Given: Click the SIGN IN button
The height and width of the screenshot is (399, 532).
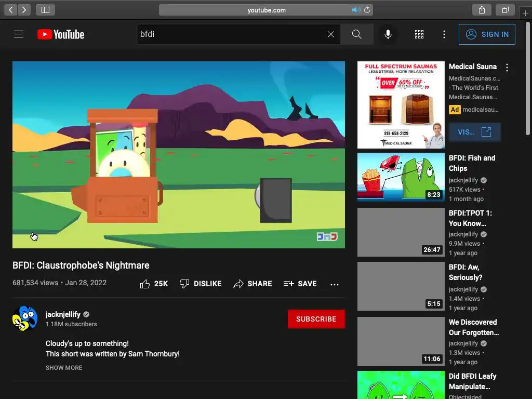Looking at the screenshot, I should click(487, 34).
